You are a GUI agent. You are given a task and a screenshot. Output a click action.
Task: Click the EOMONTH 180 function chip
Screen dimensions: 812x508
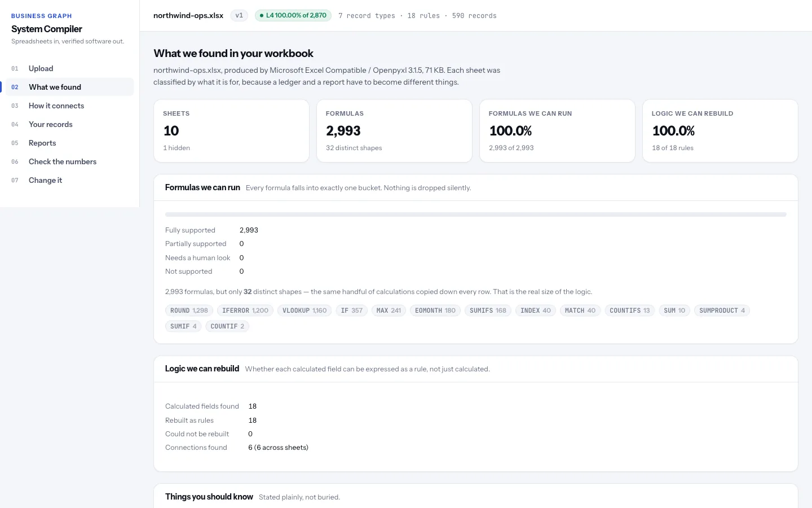click(435, 310)
